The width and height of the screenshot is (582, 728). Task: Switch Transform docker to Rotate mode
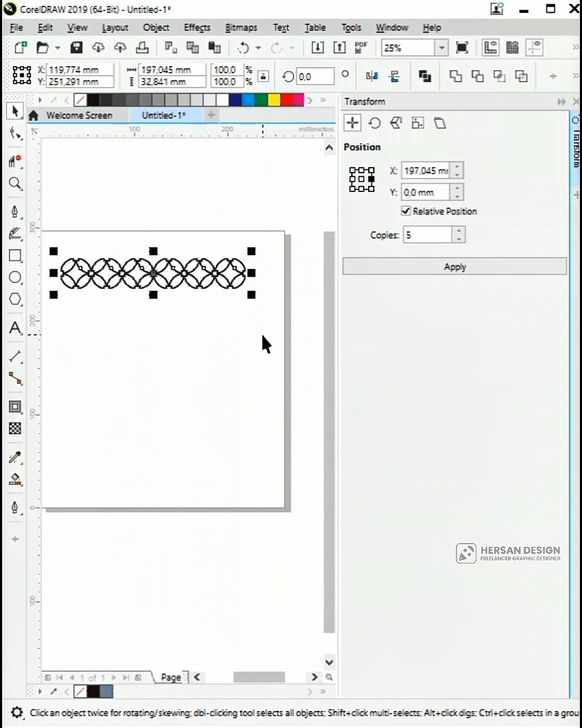coord(375,123)
